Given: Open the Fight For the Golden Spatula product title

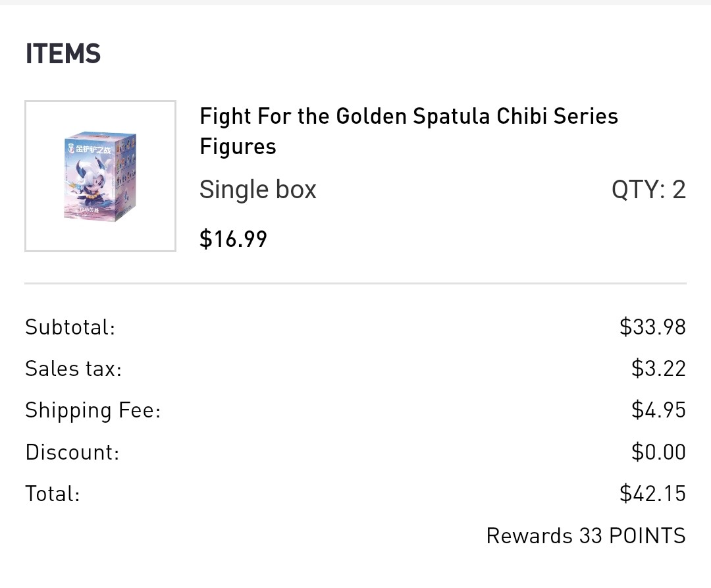Looking at the screenshot, I should [x=409, y=131].
